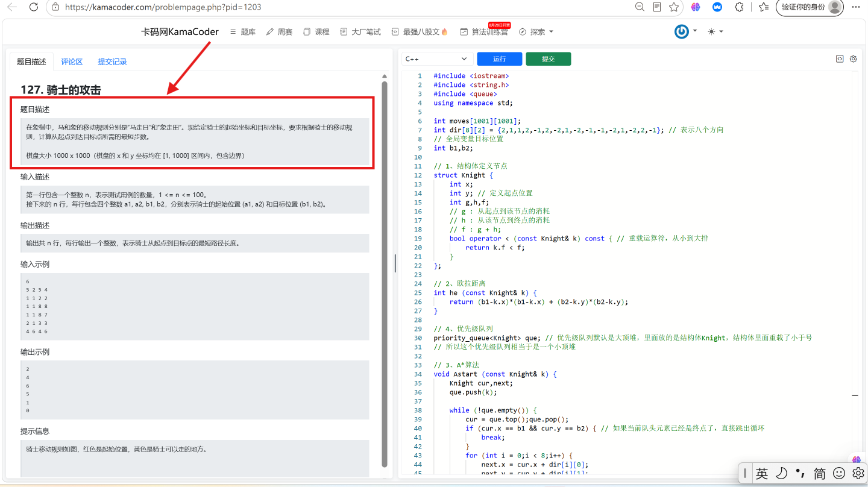Click the problem panel scrollbar thumb
The height and width of the screenshot is (487, 868).
pos(385,274)
